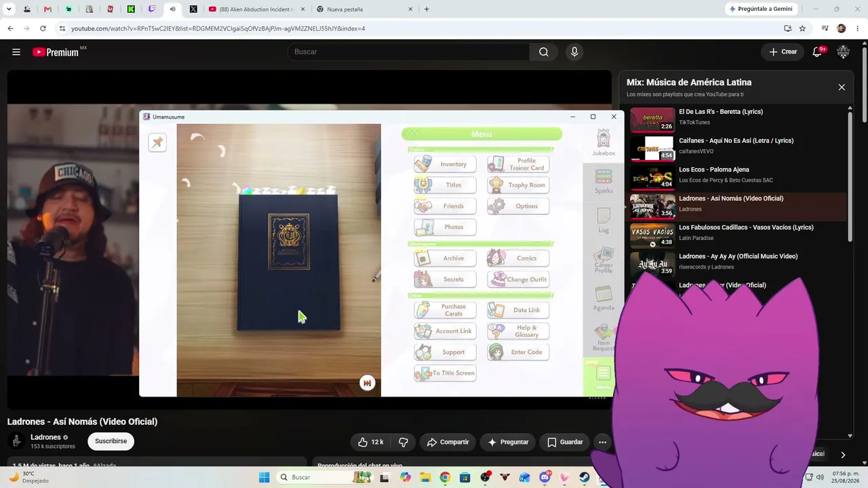The width and height of the screenshot is (868, 488).
Task: Click the pin icon in Umamusume window
Action: pyautogui.click(x=157, y=142)
